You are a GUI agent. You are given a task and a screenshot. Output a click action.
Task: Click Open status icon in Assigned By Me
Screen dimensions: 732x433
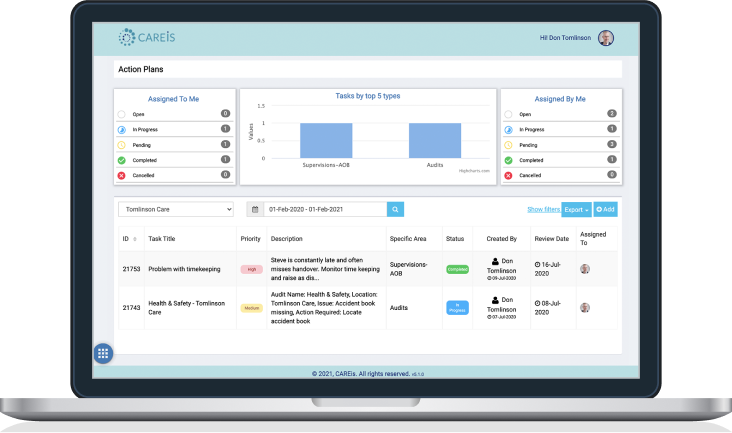(x=508, y=114)
